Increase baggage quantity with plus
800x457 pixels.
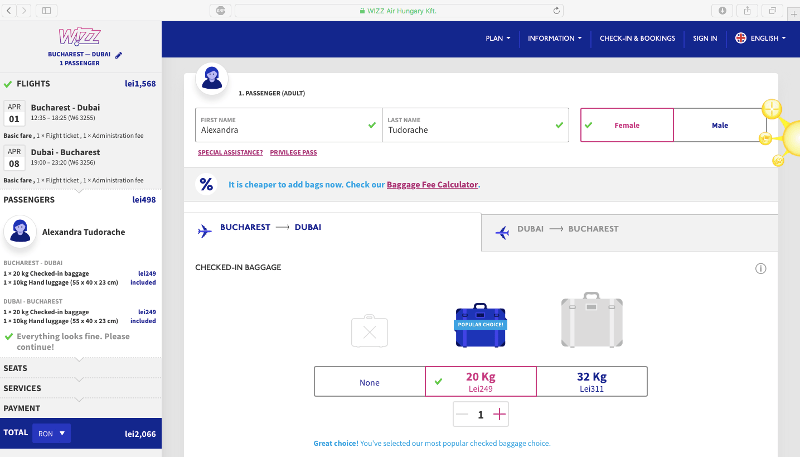pos(499,414)
